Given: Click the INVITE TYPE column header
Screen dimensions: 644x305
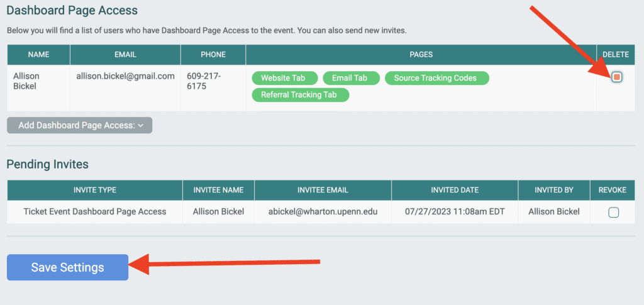Looking at the screenshot, I should pyautogui.click(x=95, y=190).
